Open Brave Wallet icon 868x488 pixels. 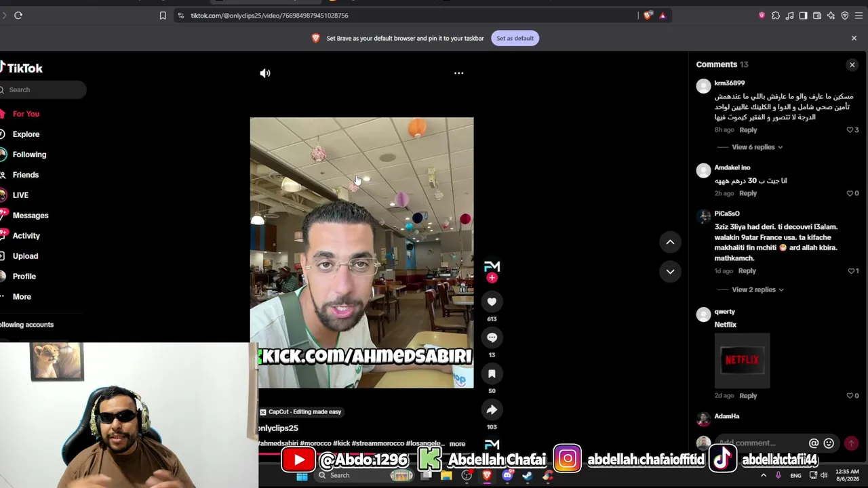817,16
